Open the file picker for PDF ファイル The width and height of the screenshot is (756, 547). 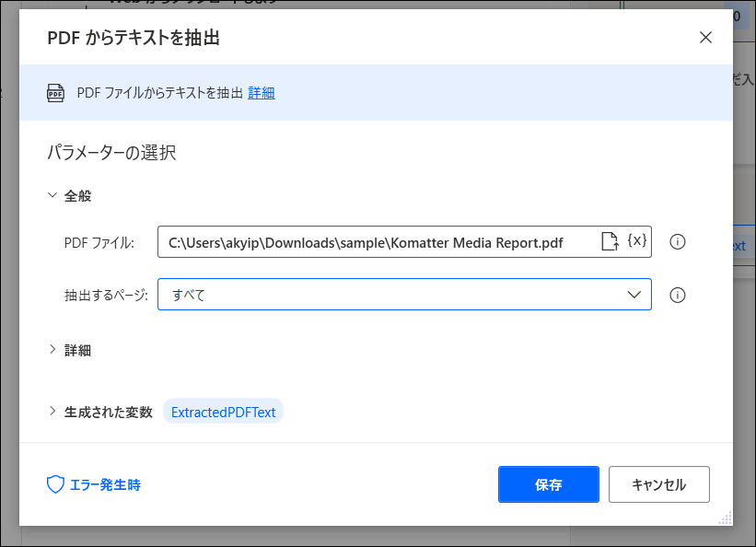(610, 242)
